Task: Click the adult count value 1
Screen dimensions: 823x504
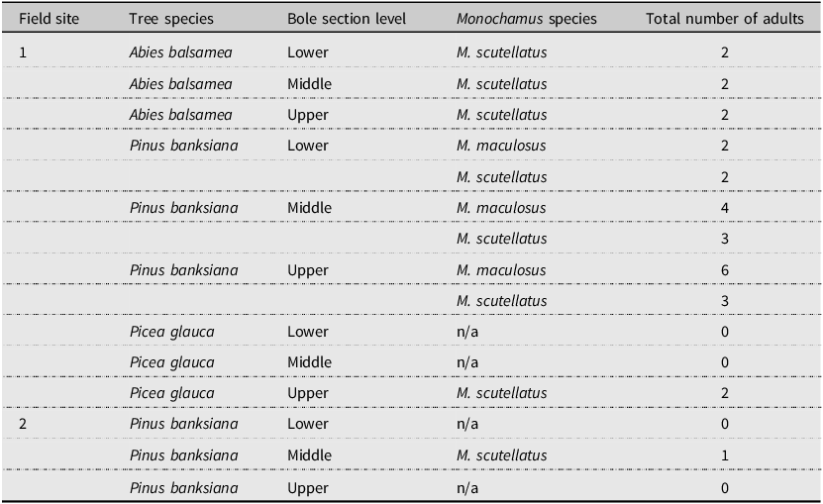Action: click(725, 455)
